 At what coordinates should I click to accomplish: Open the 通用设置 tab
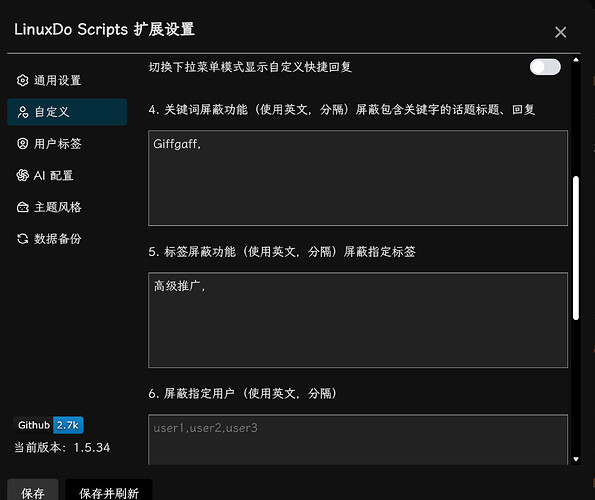pos(67,80)
